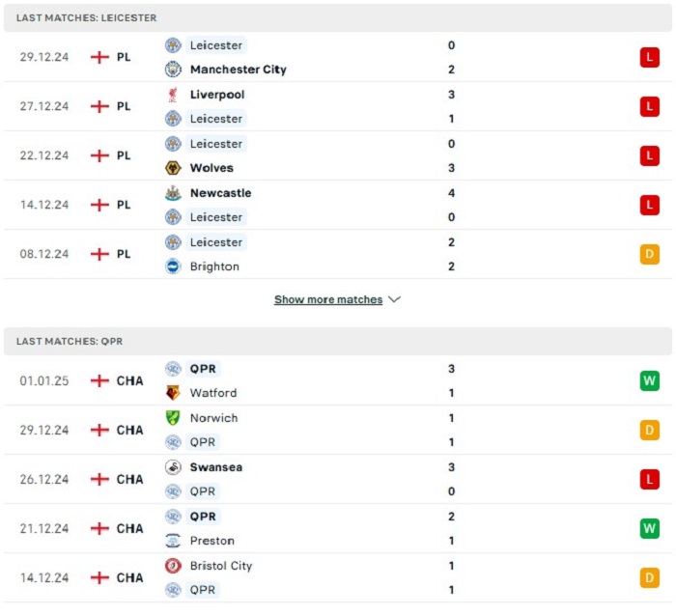Click the Newcastle club crest
Viewport: 676px width, 616px height.
pos(173,193)
